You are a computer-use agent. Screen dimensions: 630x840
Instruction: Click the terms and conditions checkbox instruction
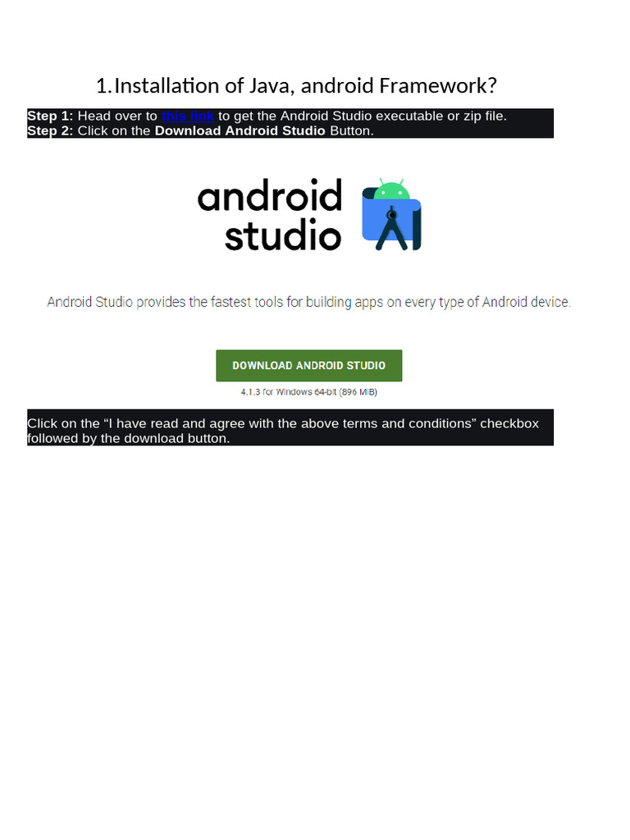[283, 424]
